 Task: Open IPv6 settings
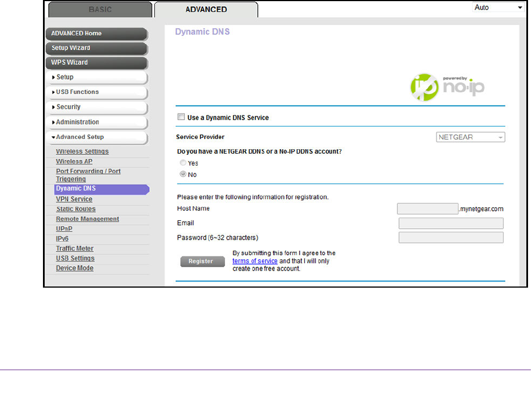(x=62, y=238)
